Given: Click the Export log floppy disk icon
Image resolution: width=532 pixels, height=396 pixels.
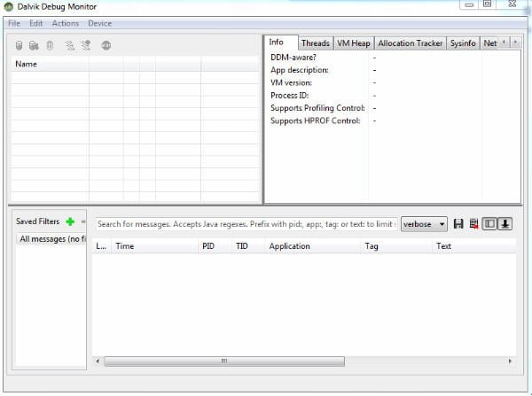Looking at the screenshot, I should pos(458,224).
